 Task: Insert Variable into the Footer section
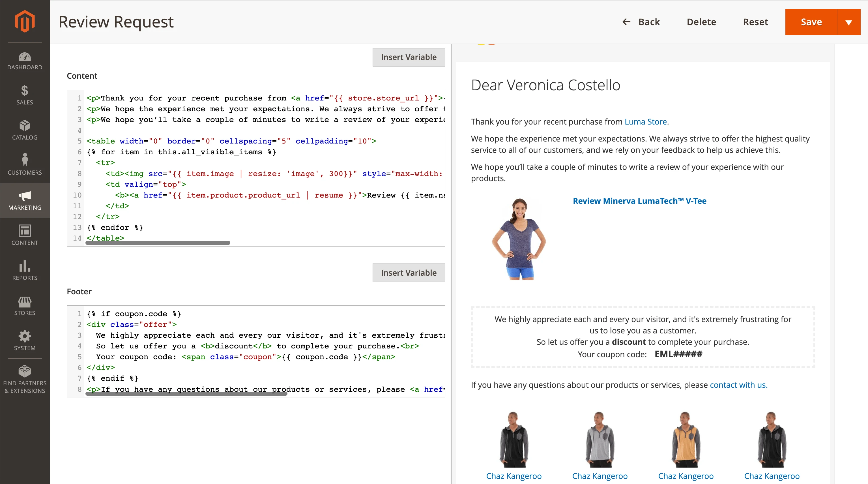tap(408, 273)
